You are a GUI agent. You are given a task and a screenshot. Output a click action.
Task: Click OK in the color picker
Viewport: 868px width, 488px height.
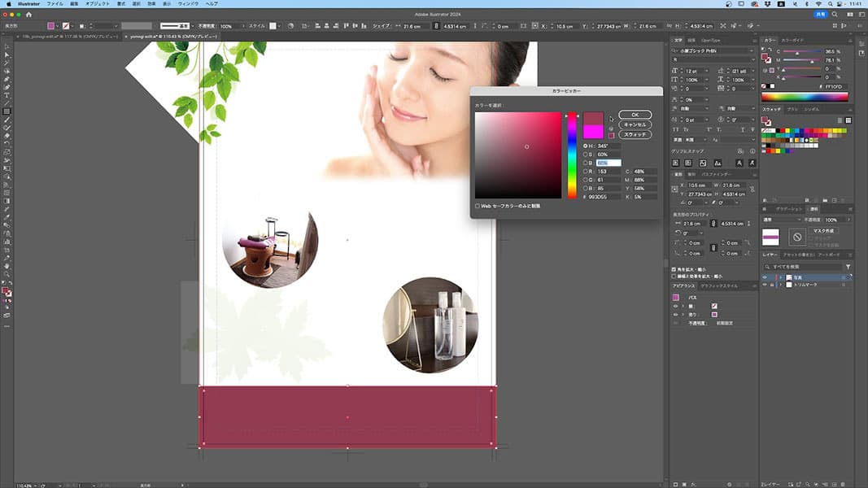tap(635, 115)
